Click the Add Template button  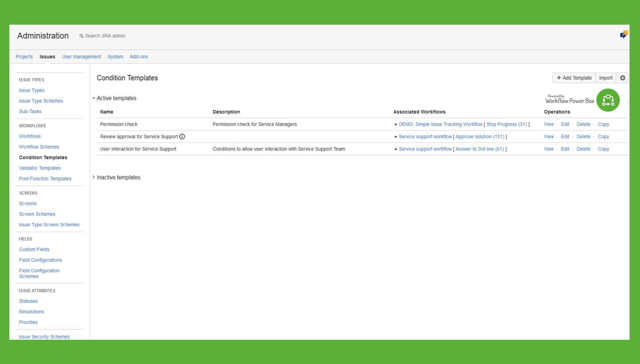pos(574,78)
